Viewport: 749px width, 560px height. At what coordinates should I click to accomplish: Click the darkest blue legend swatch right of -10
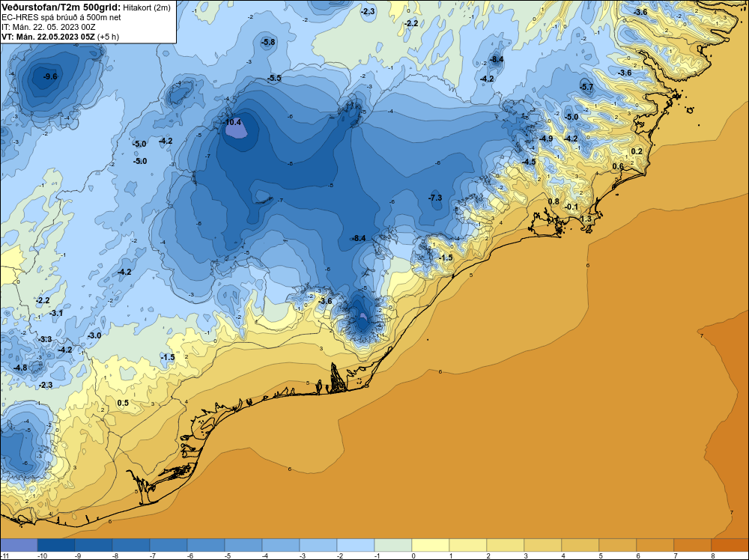[x=56, y=545]
